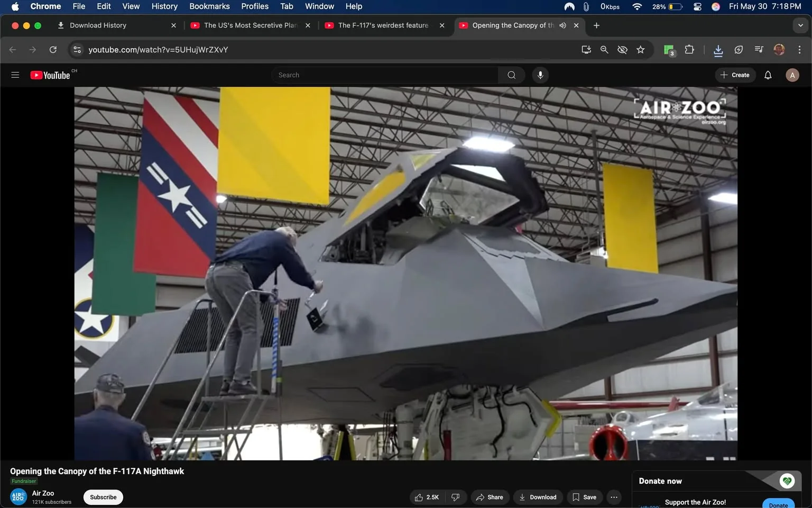The height and width of the screenshot is (508, 812).
Task: Dislike the video with thumbs down
Action: point(456,497)
